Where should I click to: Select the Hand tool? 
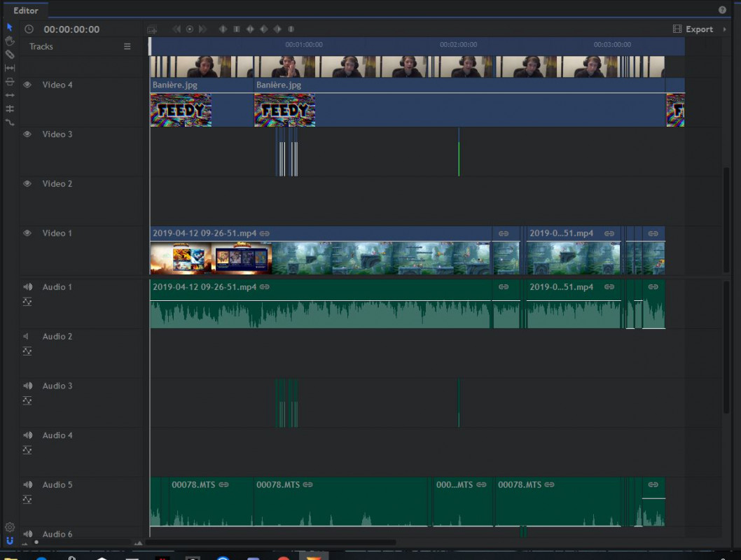click(9, 41)
